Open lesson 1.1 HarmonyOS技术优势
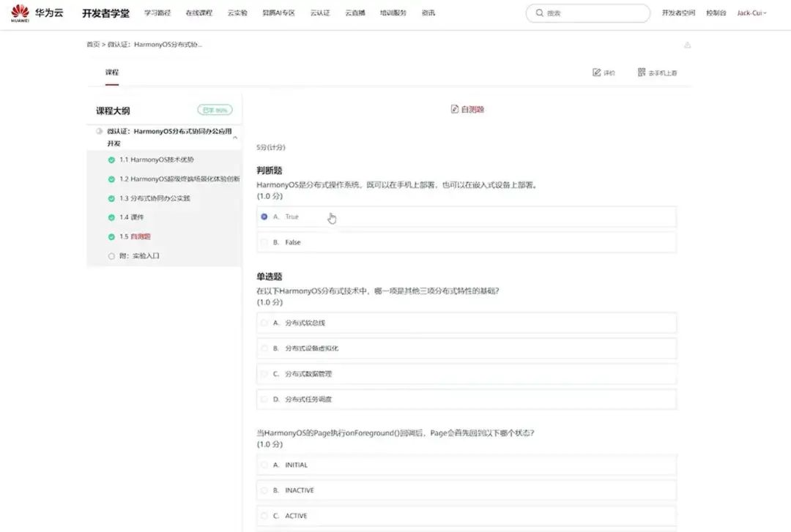This screenshot has width=791, height=532. click(x=157, y=160)
